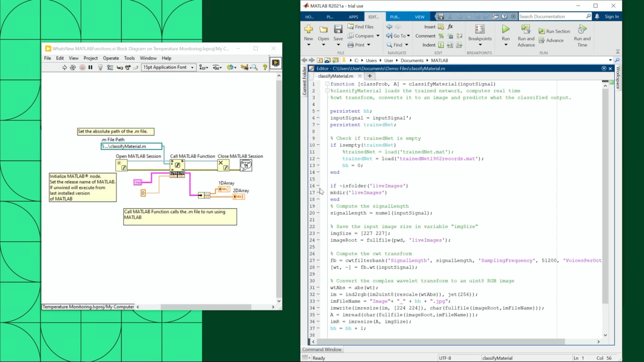
Task: Toggle the LabVIEW Pause button
Action: point(90,67)
